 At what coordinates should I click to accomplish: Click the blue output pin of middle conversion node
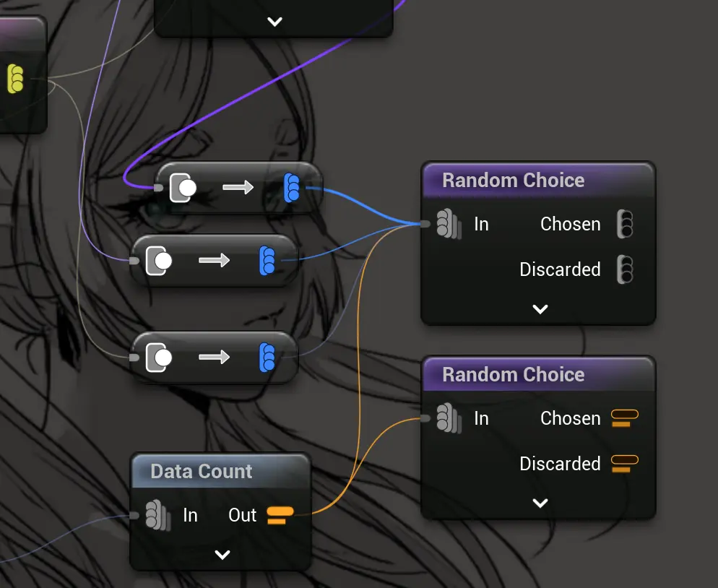267,260
